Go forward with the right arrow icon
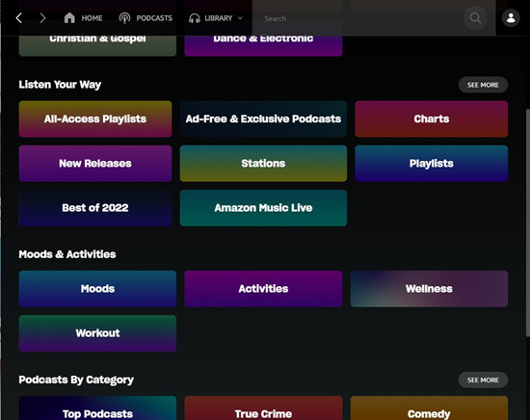 coord(42,18)
